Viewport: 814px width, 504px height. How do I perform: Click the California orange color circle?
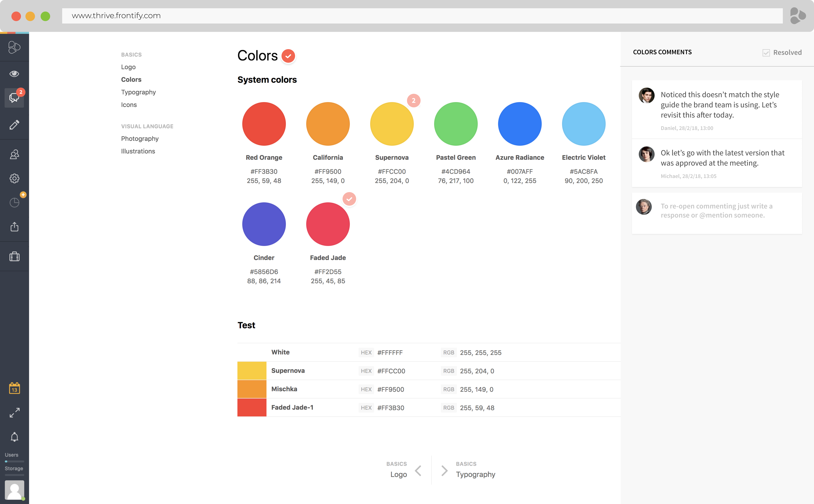pyautogui.click(x=328, y=124)
